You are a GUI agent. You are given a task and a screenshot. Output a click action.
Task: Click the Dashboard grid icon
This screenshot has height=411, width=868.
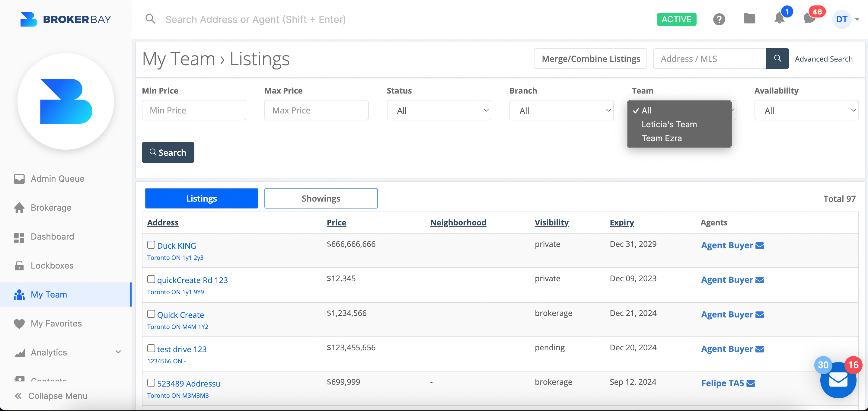(19, 237)
